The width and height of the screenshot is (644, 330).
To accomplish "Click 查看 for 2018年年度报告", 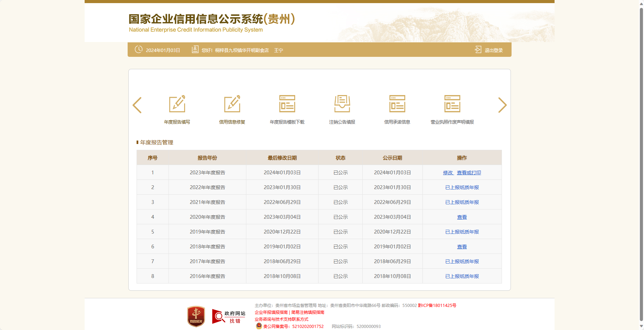I will 462,247.
